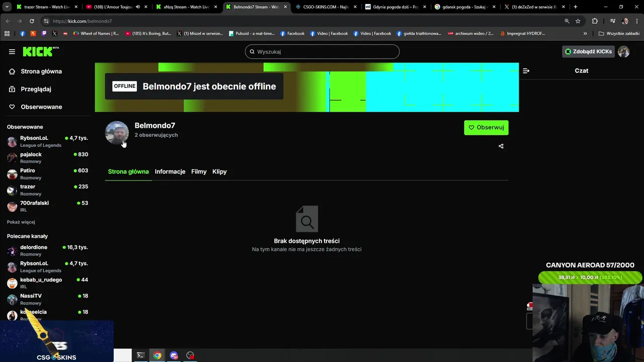This screenshot has width=644, height=362.
Task: Open the Twitch bookmark icon
Action: pos(44,33)
